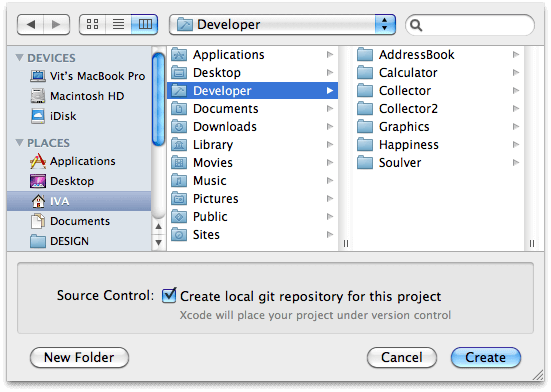Viewport: 551px width, 392px height.
Task: Toggle Create local git repository checkbox
Action: [x=169, y=295]
